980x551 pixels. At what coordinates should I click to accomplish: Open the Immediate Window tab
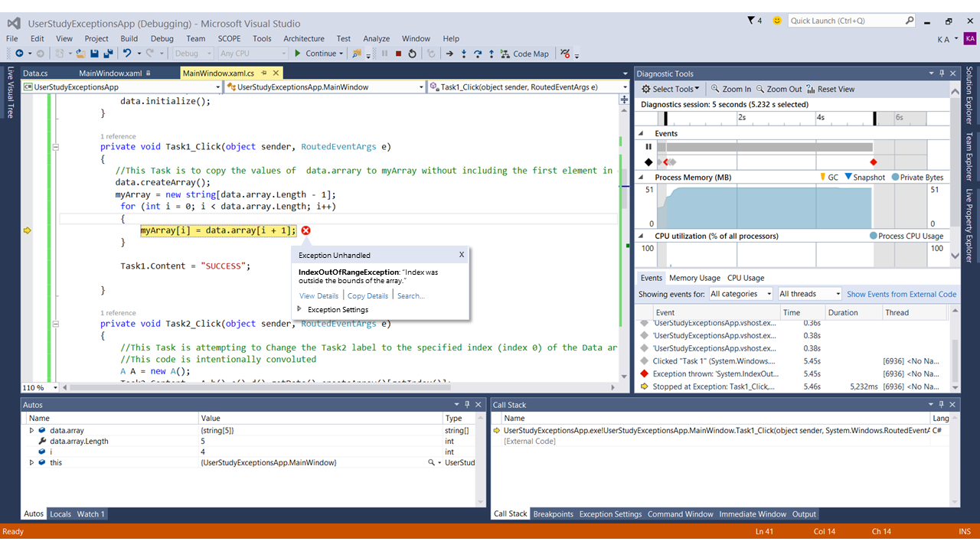753,514
